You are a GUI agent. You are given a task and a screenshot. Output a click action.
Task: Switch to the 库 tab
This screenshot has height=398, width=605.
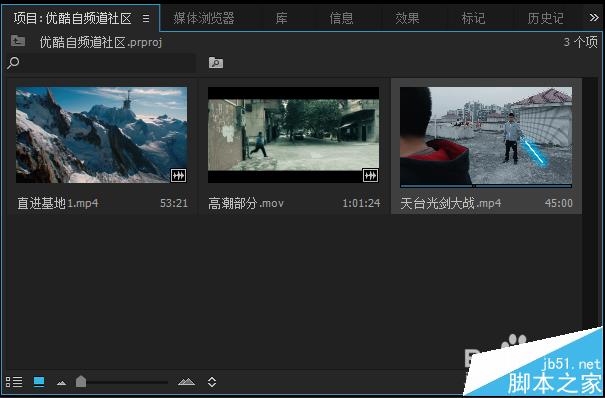click(x=282, y=18)
